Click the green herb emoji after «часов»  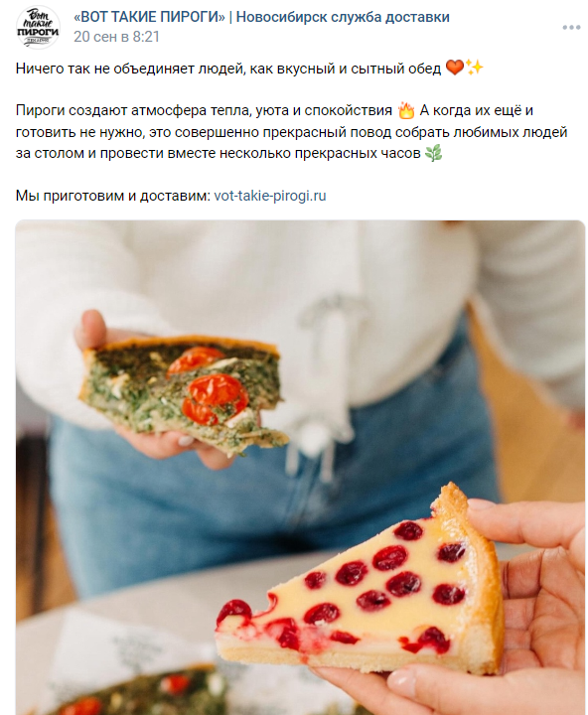(x=433, y=153)
